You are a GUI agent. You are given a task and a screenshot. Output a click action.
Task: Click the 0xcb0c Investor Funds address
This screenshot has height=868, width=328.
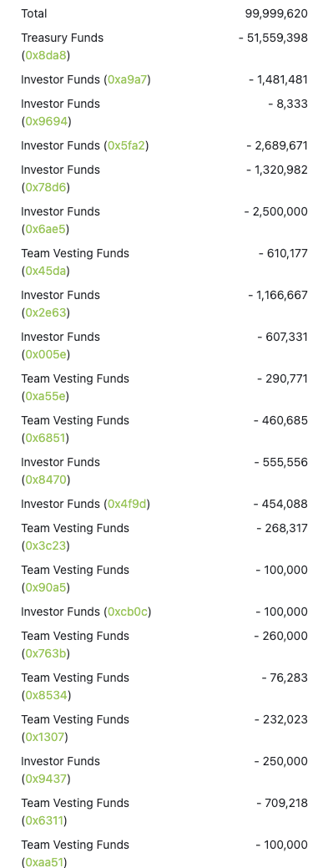click(x=128, y=612)
